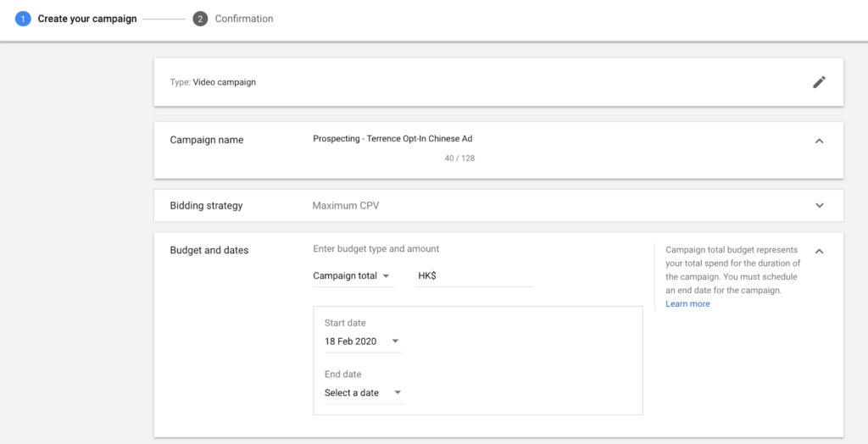Viewport: 868px width, 444px height.
Task: Click the blue step 1 circle icon
Action: tap(23, 19)
